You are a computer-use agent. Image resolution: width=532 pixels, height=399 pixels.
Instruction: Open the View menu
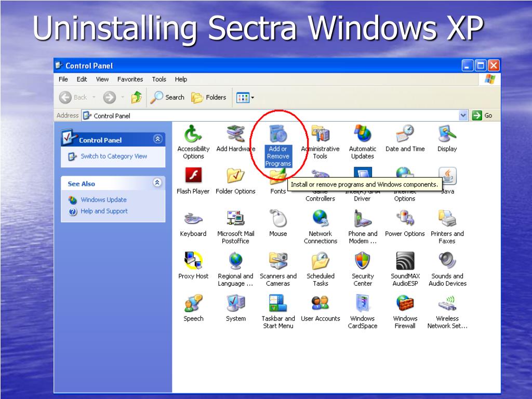[102, 79]
